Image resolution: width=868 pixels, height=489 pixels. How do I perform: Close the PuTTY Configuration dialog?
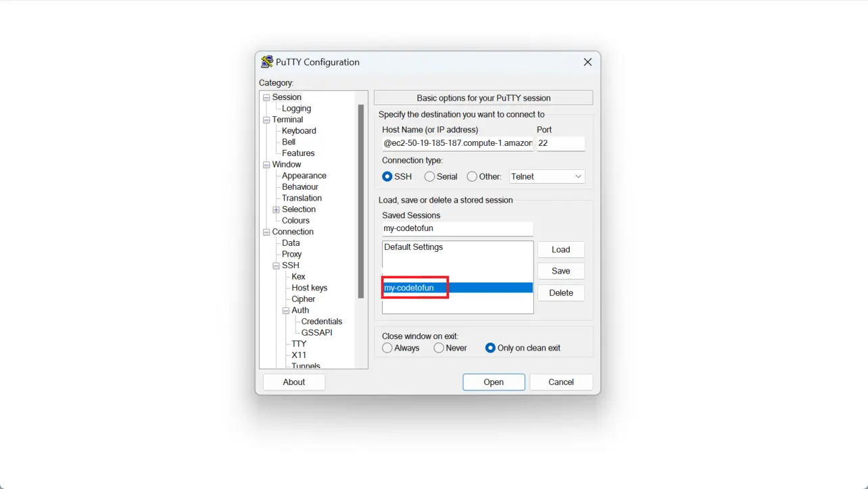[587, 62]
